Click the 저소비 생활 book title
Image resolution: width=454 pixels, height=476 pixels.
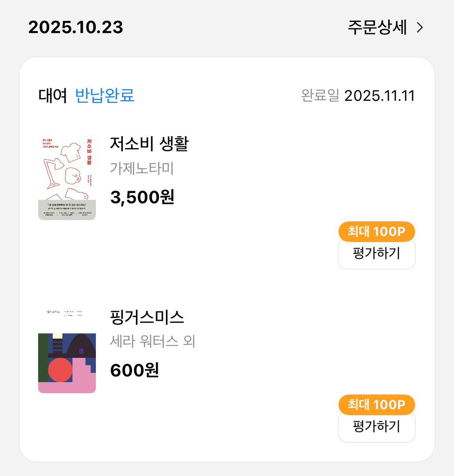point(149,144)
